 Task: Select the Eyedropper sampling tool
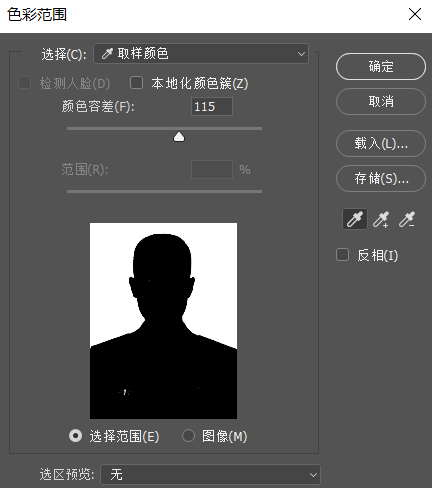pyautogui.click(x=355, y=219)
